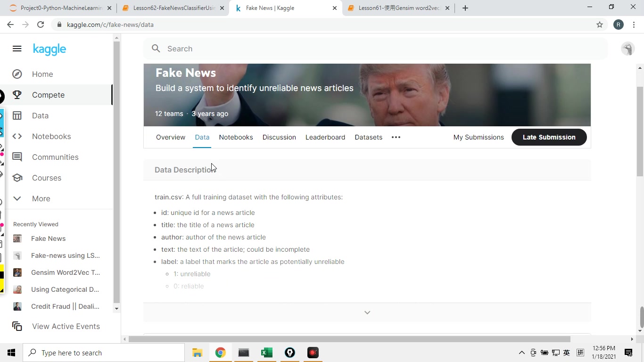Click the competition header banner image

click(x=367, y=95)
